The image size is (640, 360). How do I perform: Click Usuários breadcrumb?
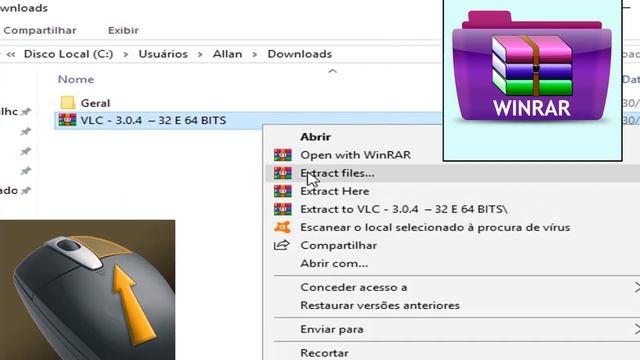(x=163, y=54)
